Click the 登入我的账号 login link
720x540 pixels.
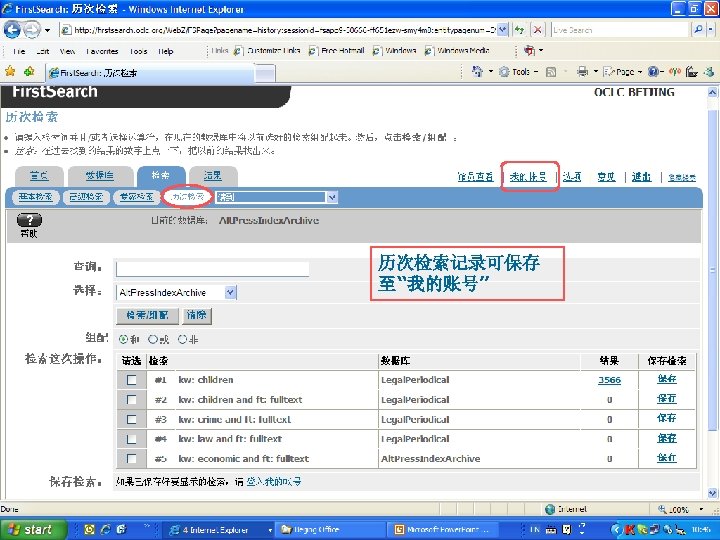pyautogui.click(x=274, y=481)
